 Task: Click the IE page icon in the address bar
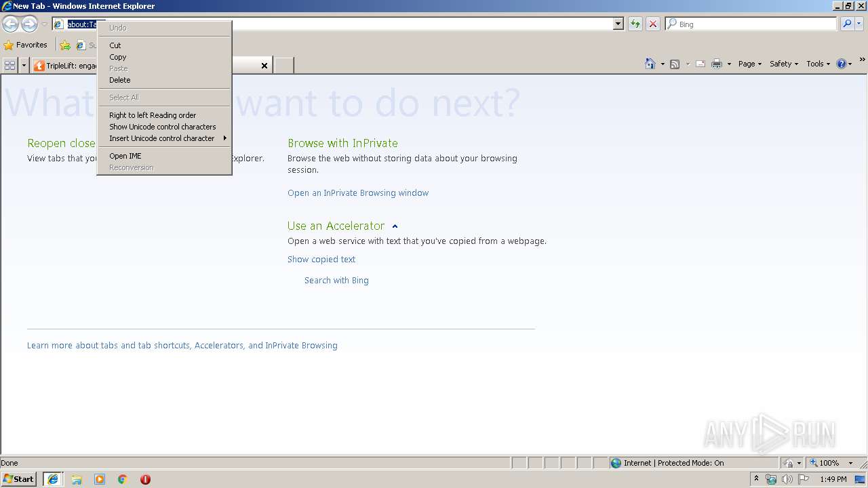[x=59, y=24]
